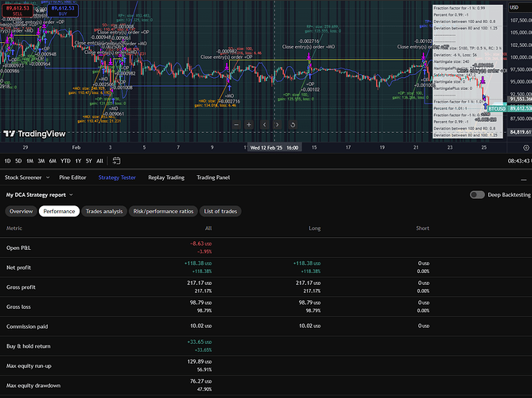
Task: Toggle the Deep Backtesting switch
Action: tap(477, 194)
